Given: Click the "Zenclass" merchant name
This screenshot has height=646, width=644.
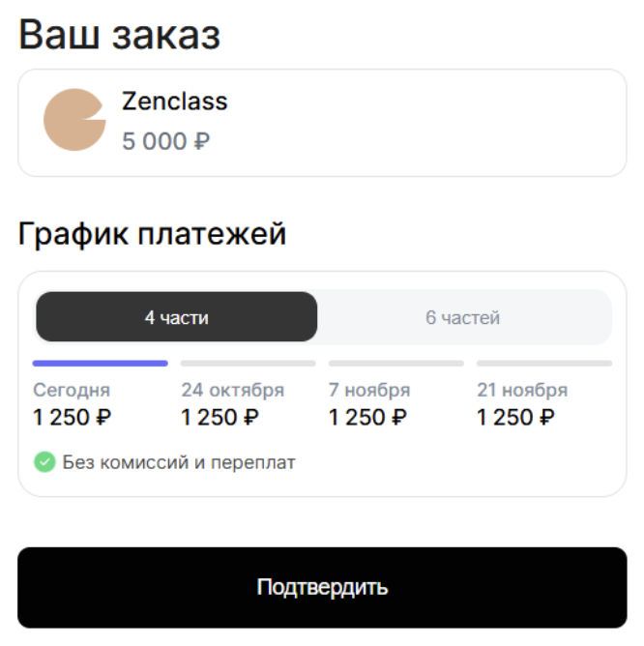Looking at the screenshot, I should coord(175,101).
